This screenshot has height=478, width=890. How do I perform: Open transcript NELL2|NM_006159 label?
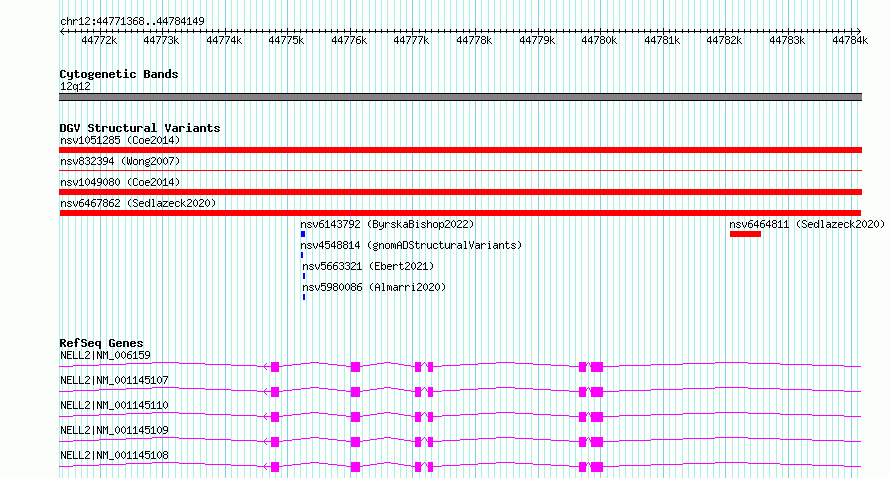click(105, 355)
